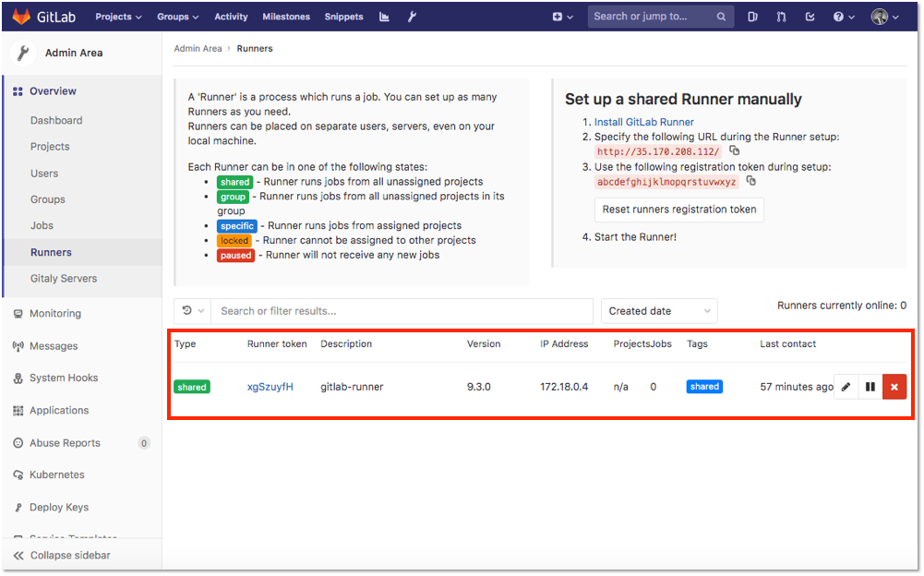Copy the Runner setup URL

pos(734,150)
